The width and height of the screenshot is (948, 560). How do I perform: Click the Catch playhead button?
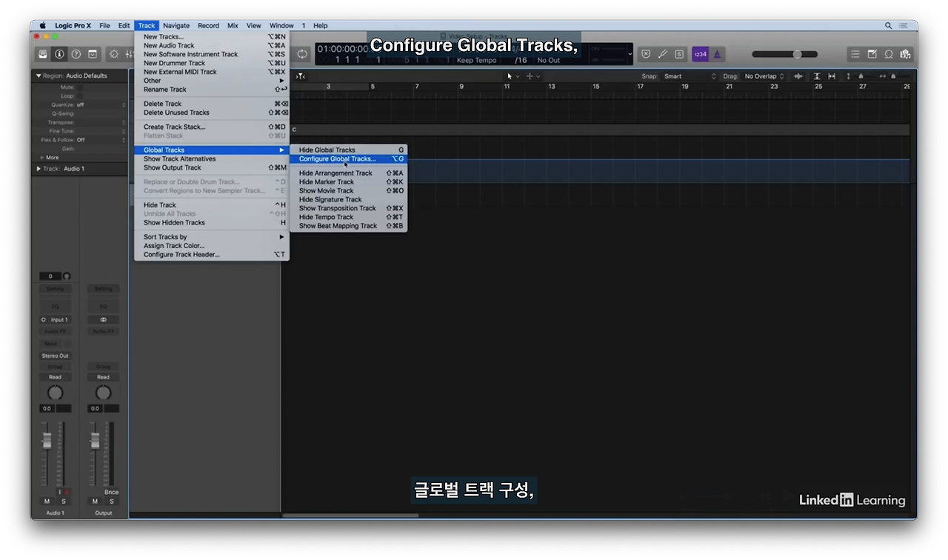[x=301, y=76]
